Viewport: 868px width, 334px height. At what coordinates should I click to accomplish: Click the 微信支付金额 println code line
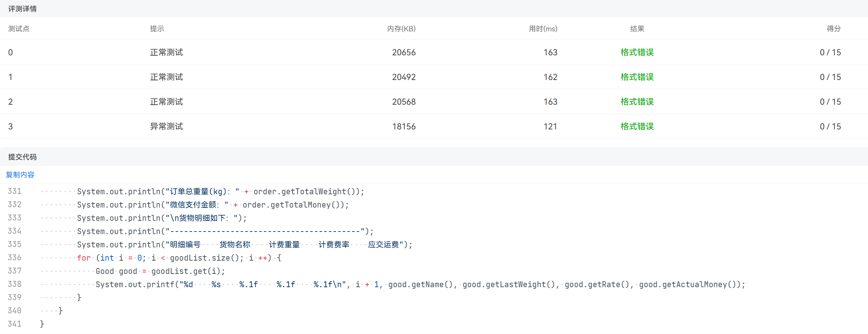tap(213, 205)
